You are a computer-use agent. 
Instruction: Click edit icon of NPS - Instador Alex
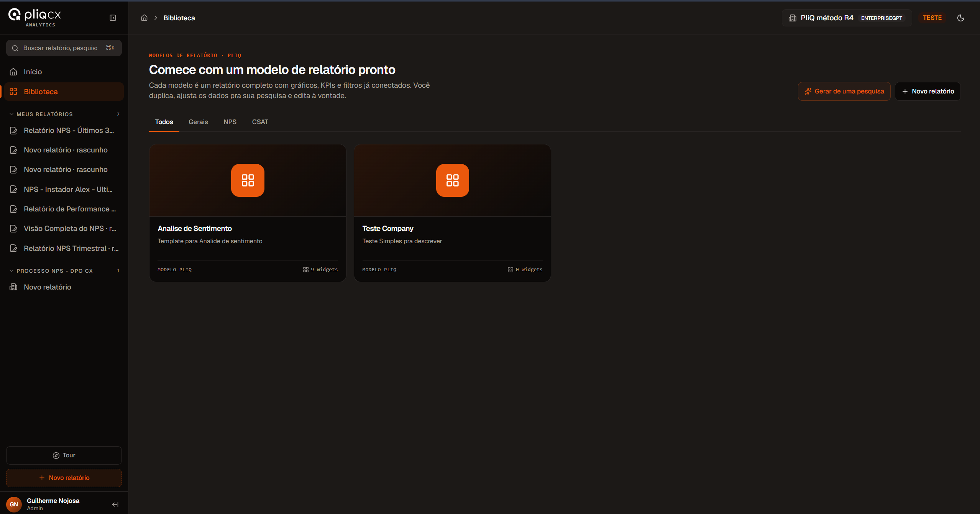[13, 189]
